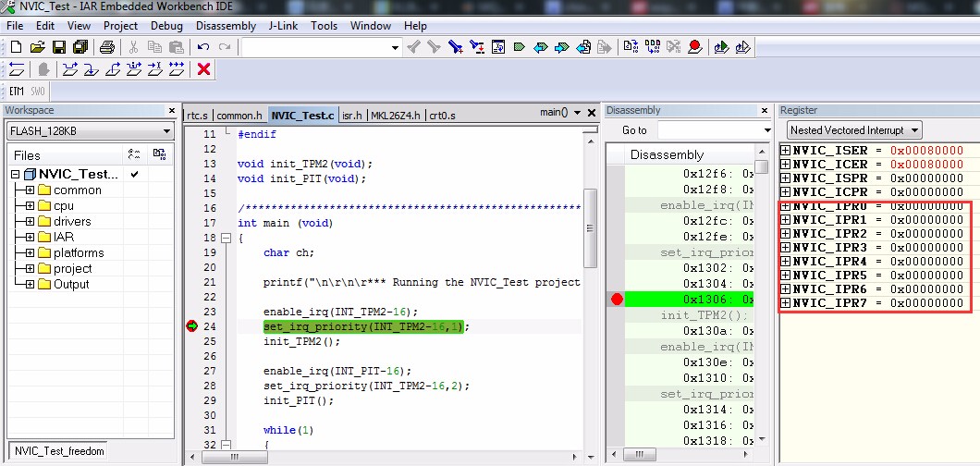Click the Step Out debug icon

[x=113, y=68]
